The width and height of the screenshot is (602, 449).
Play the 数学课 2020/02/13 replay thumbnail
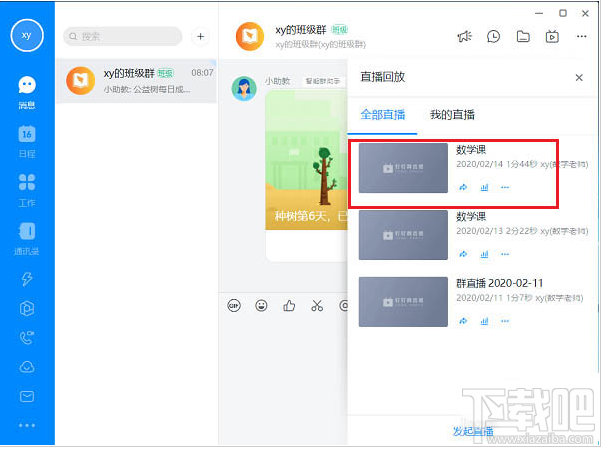403,235
